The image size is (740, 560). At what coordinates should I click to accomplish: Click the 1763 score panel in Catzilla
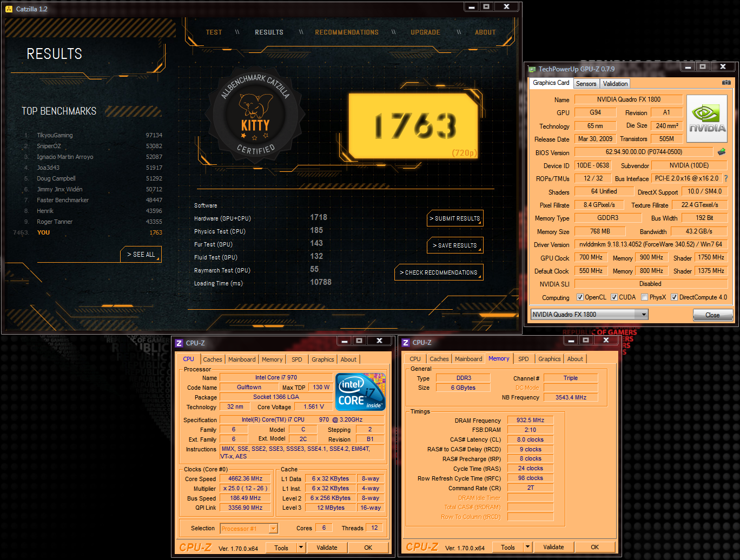point(414,126)
